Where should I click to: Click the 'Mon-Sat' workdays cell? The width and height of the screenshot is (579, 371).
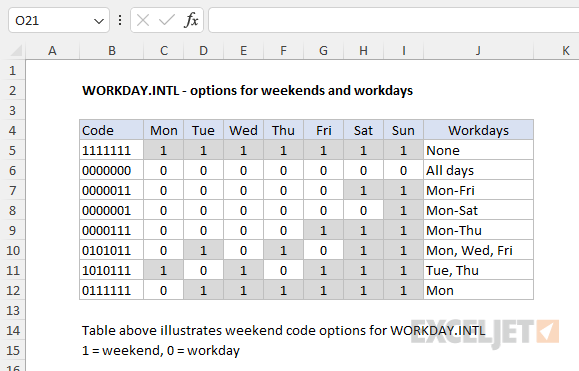tap(479, 210)
